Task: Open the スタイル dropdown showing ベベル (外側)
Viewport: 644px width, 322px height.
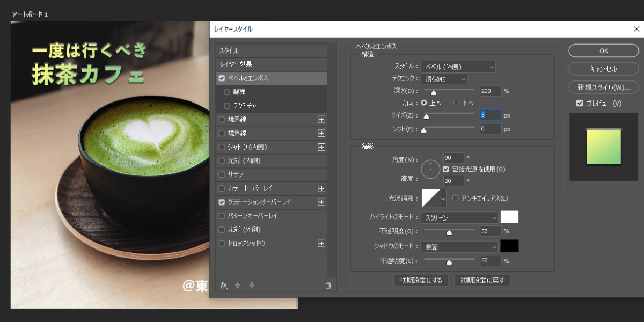Action: click(458, 67)
